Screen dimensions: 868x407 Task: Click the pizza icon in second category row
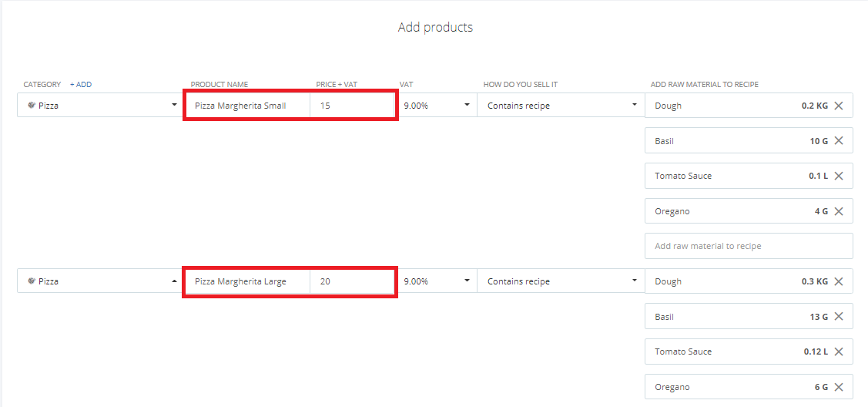tap(32, 281)
